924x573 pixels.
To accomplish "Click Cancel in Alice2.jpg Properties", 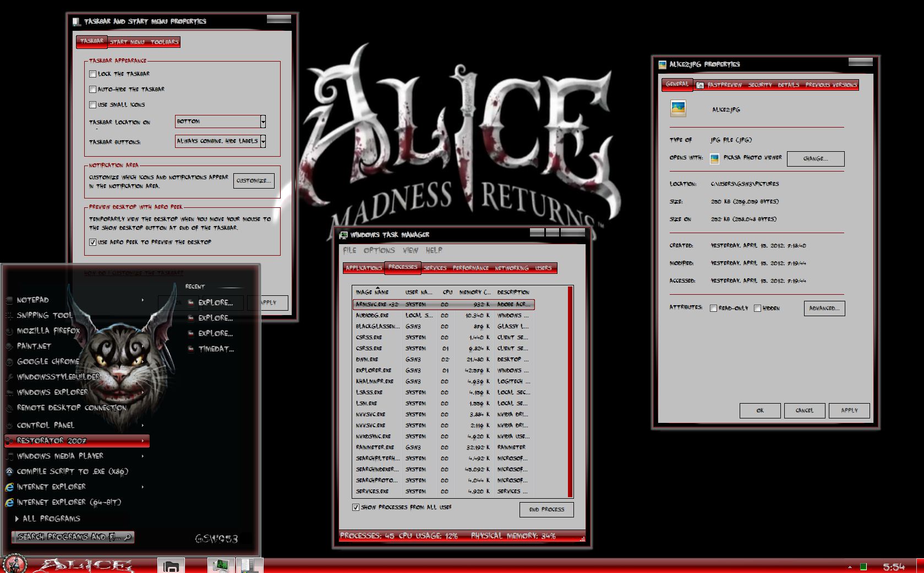I will coord(804,411).
